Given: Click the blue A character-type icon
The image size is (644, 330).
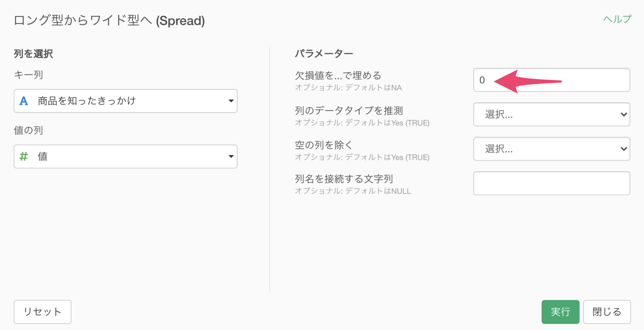Looking at the screenshot, I should [x=24, y=101].
